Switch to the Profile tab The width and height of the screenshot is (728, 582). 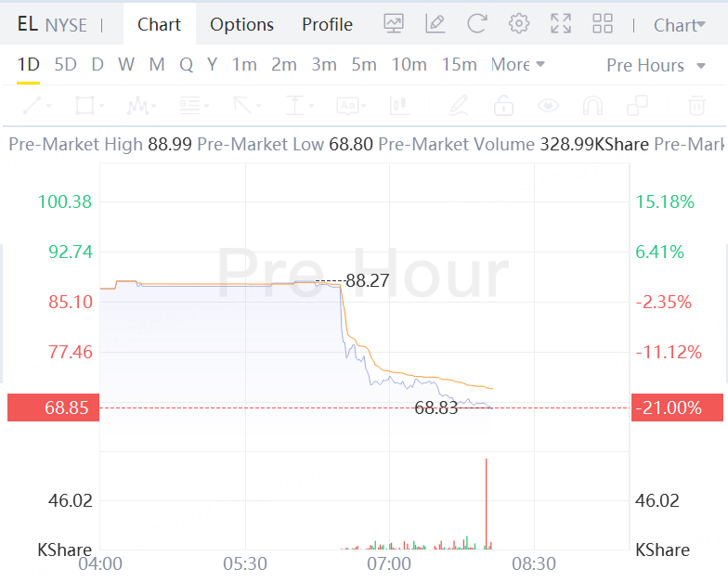coord(327,24)
